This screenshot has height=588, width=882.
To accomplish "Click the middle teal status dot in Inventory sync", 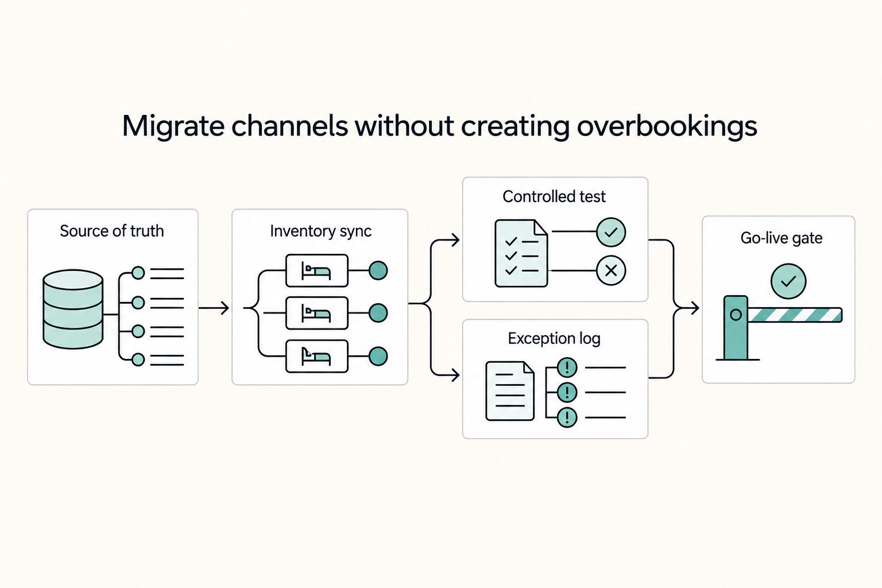I will point(378,313).
